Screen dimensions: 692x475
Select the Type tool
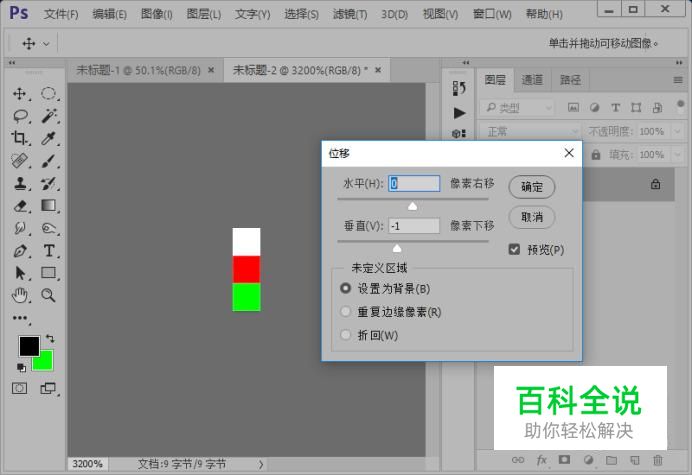pos(49,251)
